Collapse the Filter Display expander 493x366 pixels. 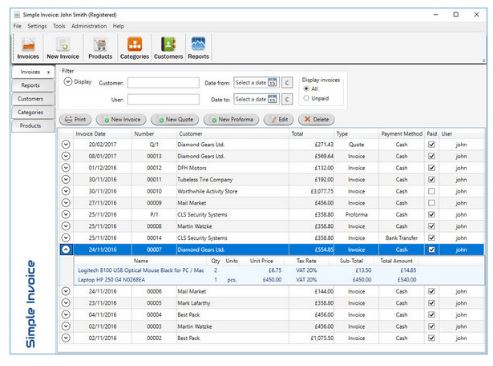tap(68, 82)
